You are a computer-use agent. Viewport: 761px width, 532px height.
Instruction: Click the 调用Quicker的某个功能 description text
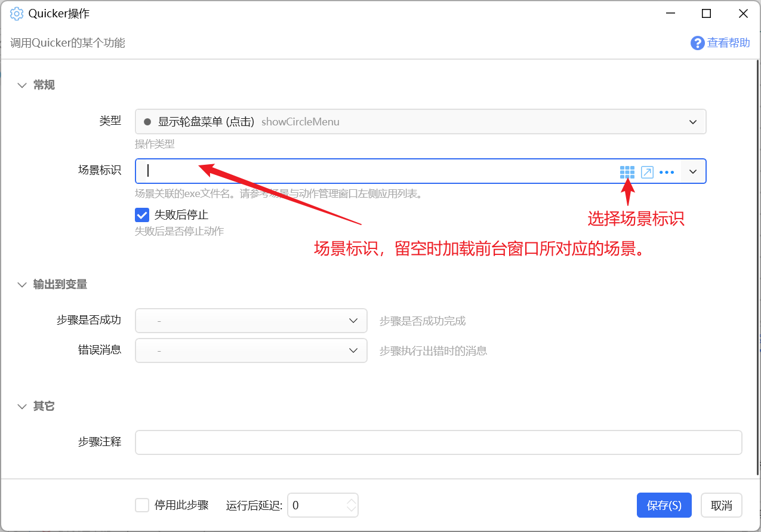coord(67,43)
